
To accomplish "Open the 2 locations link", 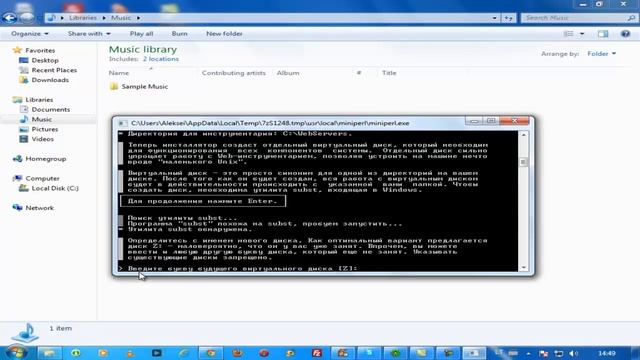I will pyautogui.click(x=161, y=59).
